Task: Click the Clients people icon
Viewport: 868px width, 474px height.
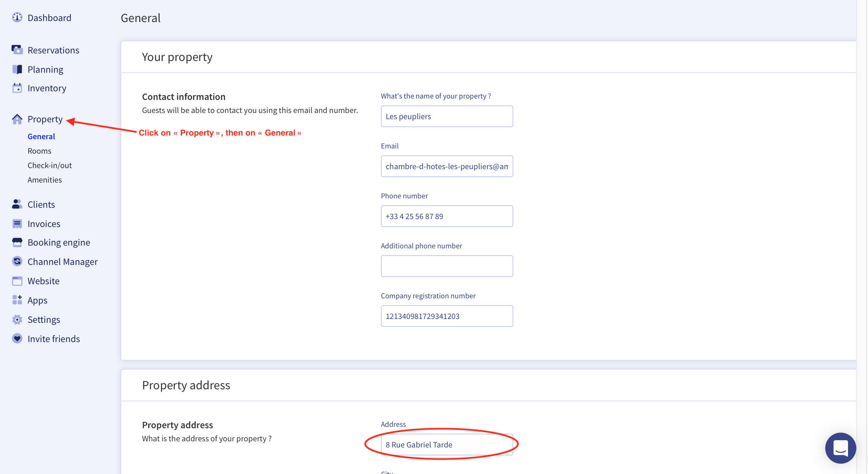Action: tap(17, 204)
